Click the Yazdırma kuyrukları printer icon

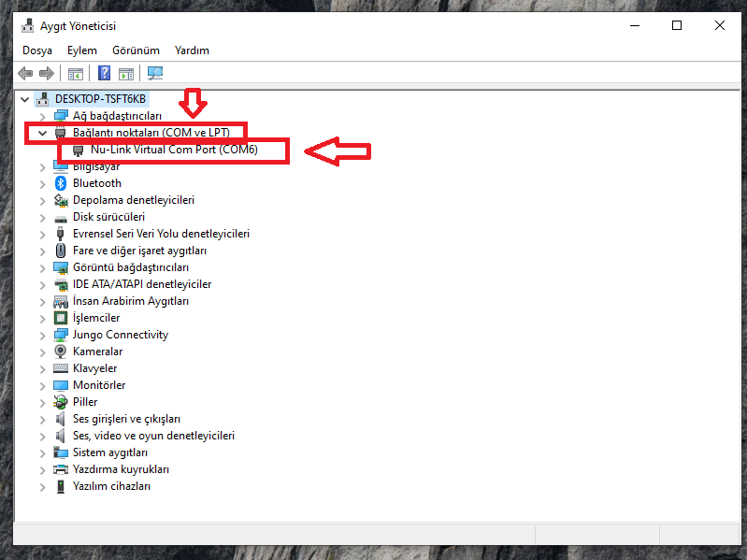[x=61, y=469]
